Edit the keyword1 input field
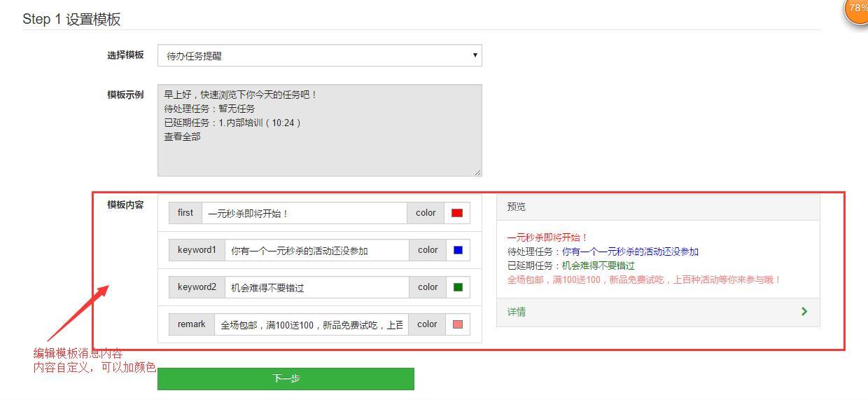 (x=316, y=250)
